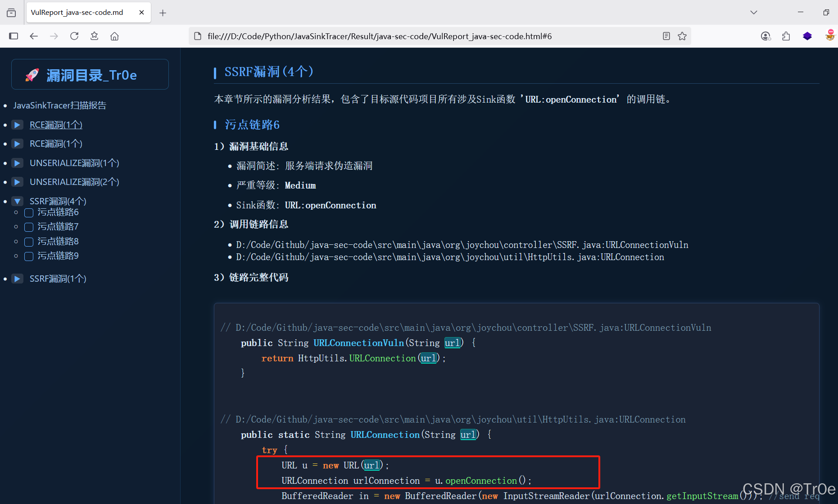This screenshot has width=838, height=504.
Task: Follow the RCE漏洞(1个) link
Action: pos(56,125)
